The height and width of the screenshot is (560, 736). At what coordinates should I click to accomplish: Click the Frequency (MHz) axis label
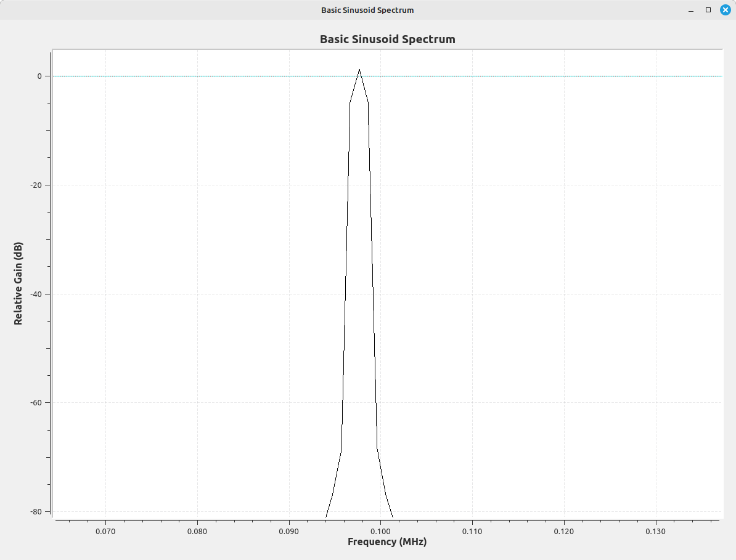point(386,542)
